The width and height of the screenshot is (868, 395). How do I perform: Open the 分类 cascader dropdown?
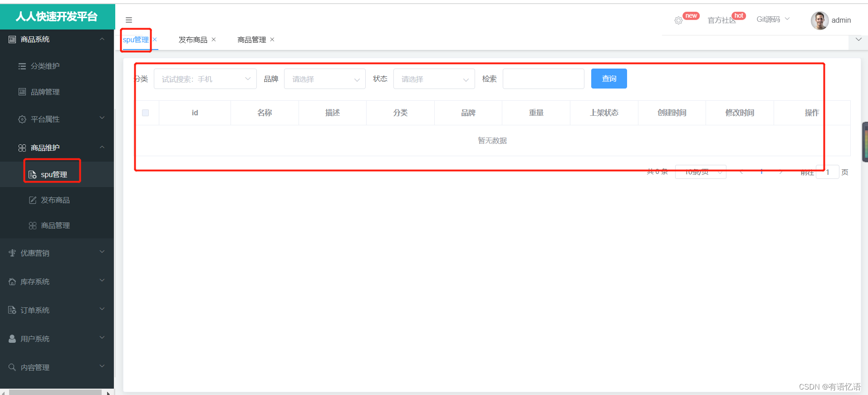click(x=205, y=79)
